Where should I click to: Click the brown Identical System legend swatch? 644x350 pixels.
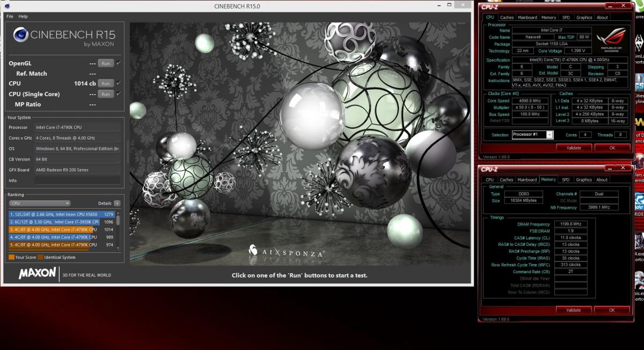(40, 257)
